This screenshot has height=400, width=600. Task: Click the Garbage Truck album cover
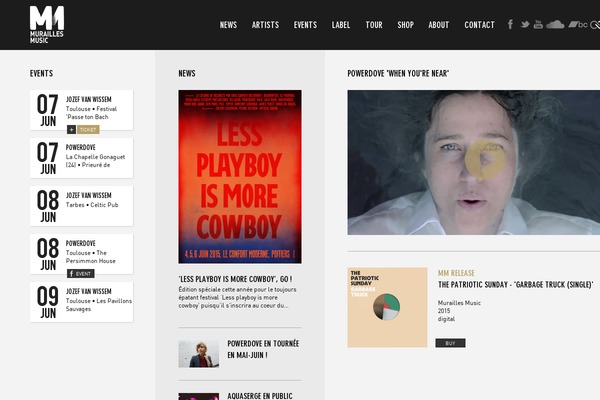click(387, 307)
